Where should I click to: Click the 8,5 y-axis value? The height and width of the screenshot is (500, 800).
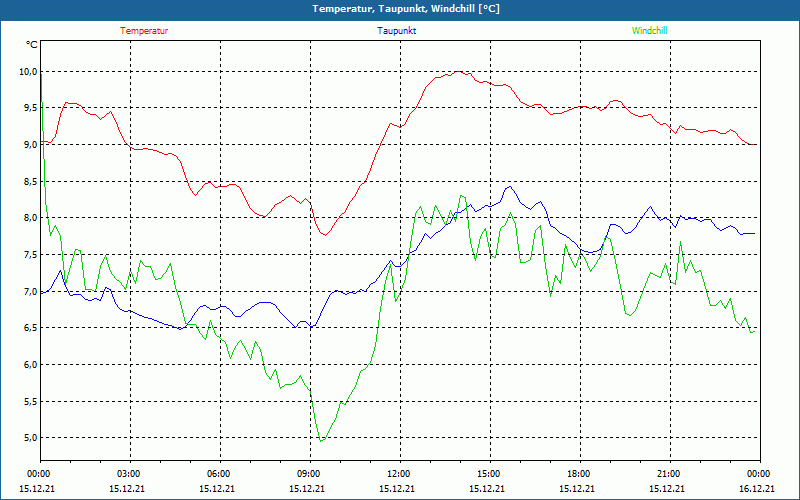[x=31, y=181]
